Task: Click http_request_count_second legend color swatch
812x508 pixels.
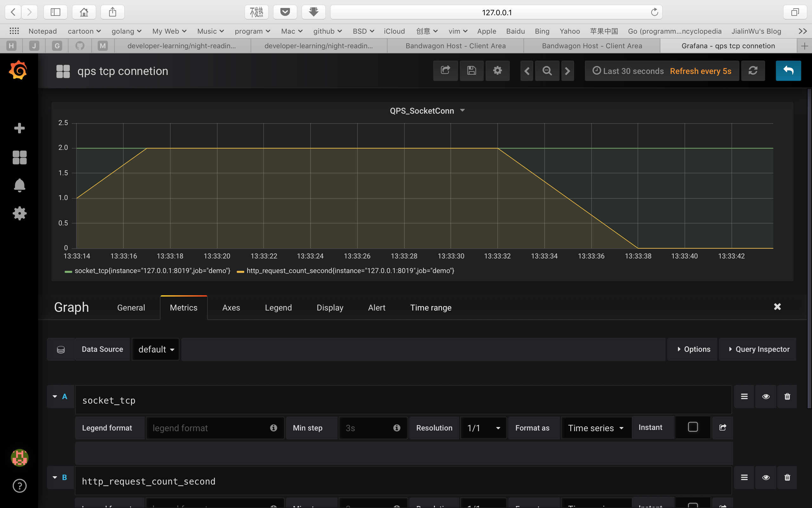Action: (240, 271)
